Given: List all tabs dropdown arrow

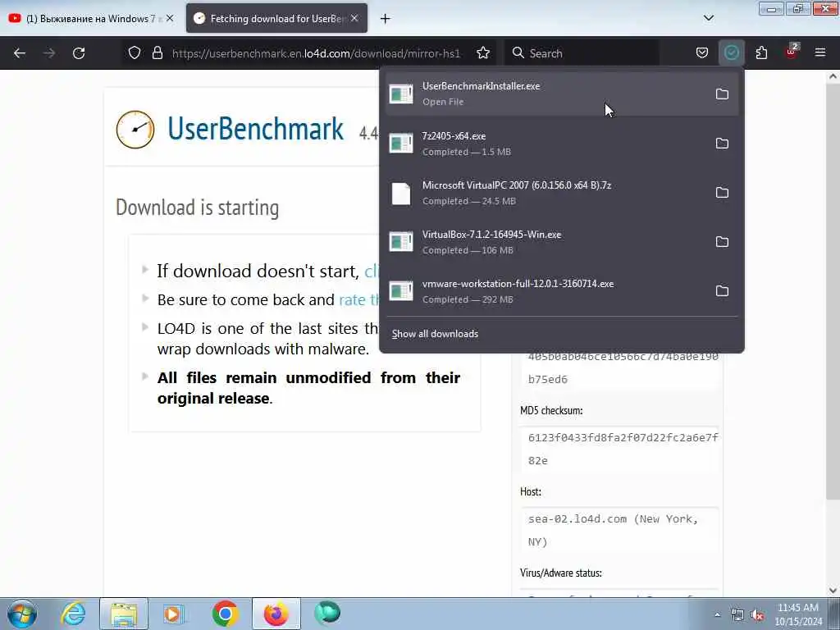Looking at the screenshot, I should (708, 18).
